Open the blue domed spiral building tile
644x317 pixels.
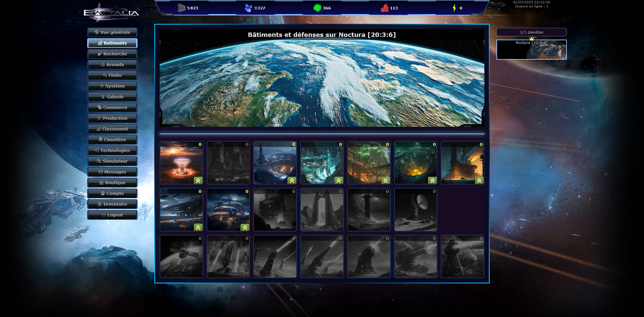tap(228, 210)
